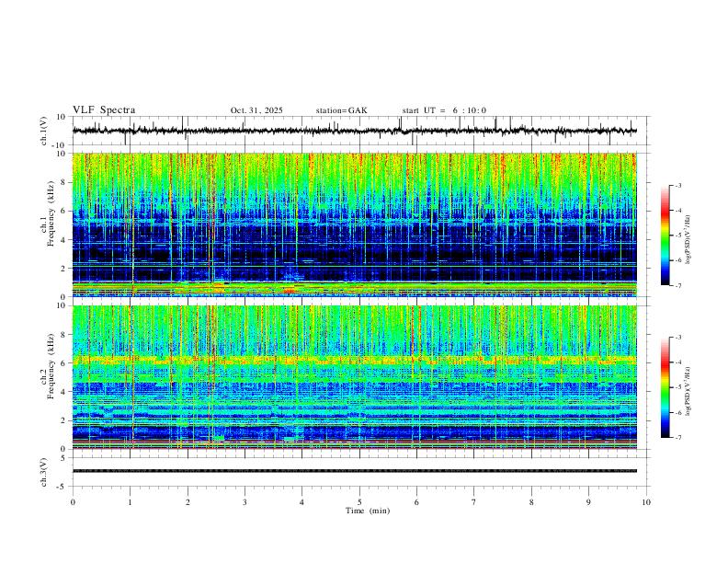The width and height of the screenshot is (728, 563).
Task: Click the 'ch.3(V)' axis label
Action: click(x=44, y=472)
